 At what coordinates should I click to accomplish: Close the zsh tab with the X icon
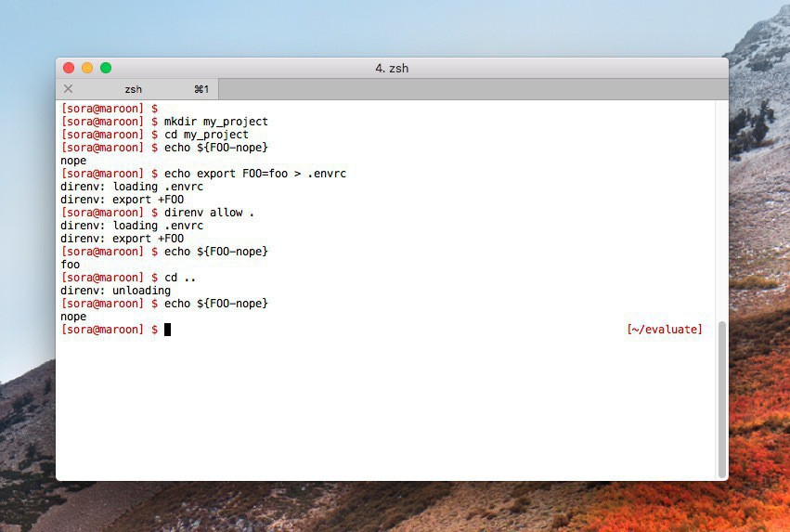coord(68,89)
